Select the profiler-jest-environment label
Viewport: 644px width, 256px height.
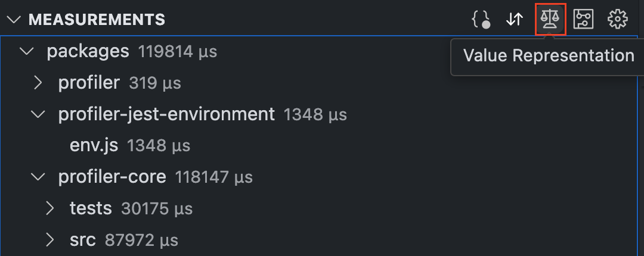[x=166, y=114]
